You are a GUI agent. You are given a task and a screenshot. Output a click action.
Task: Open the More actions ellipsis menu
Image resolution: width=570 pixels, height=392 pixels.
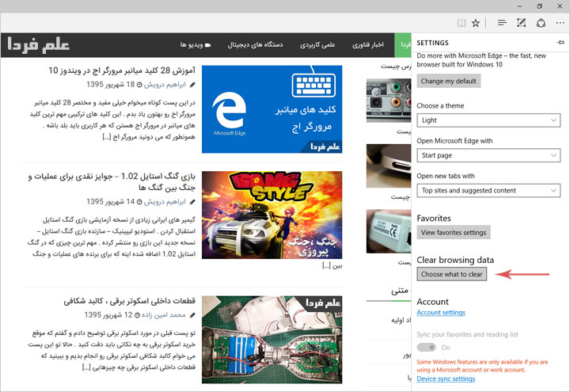click(560, 24)
